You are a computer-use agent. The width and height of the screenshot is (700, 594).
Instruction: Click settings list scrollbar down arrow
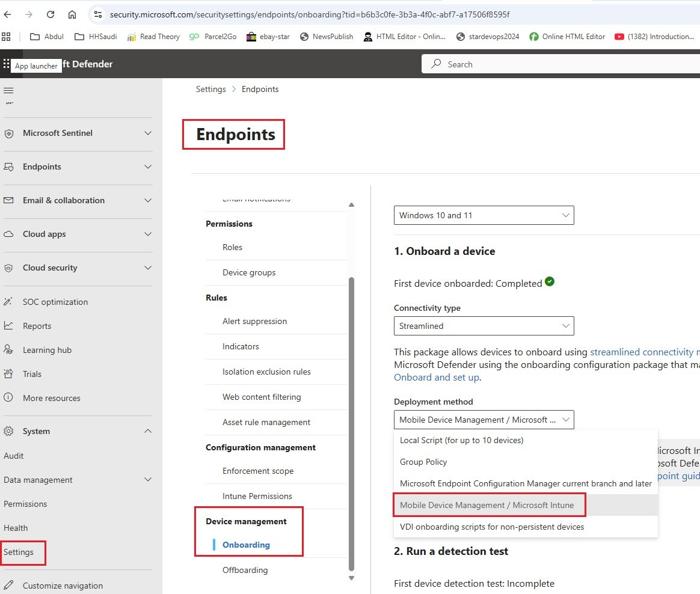point(351,578)
